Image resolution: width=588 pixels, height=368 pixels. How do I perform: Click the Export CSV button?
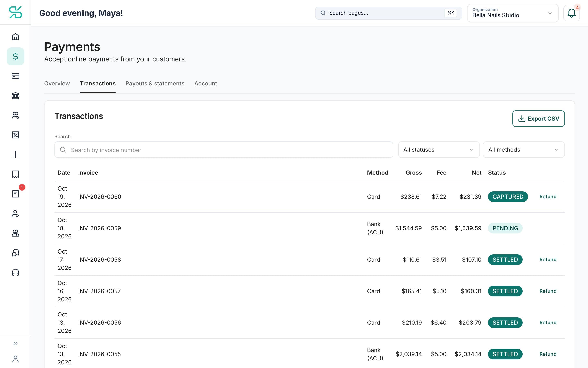pyautogui.click(x=538, y=119)
